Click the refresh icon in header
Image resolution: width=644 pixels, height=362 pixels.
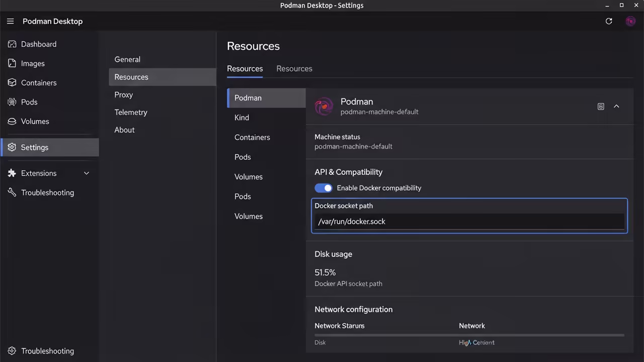click(x=609, y=21)
